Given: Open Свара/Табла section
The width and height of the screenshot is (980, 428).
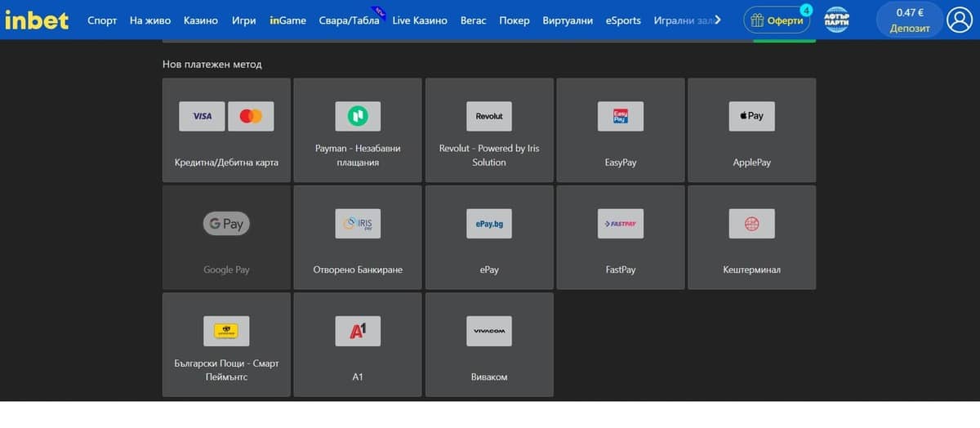Looking at the screenshot, I should tap(350, 20).
